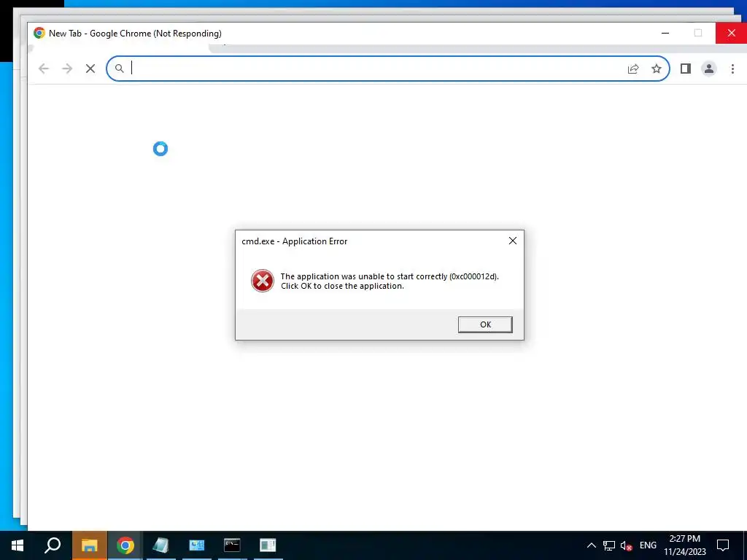Stop loading the page in Chrome
747x560 pixels.
[x=90, y=69]
